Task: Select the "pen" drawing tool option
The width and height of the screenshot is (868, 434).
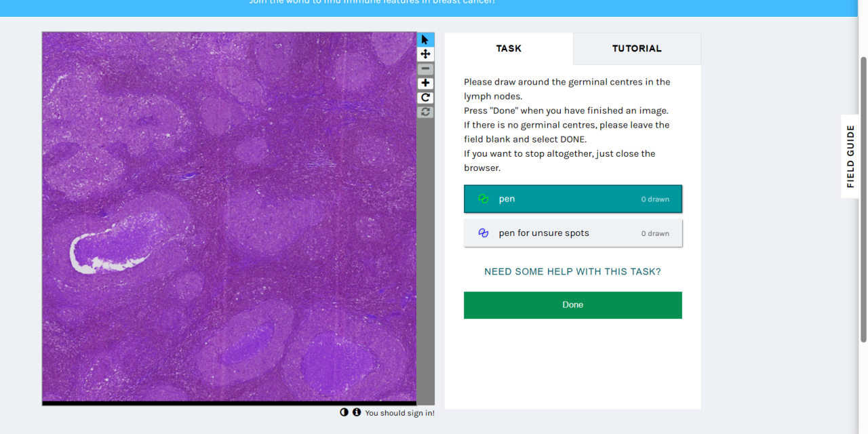Action: 573,199
